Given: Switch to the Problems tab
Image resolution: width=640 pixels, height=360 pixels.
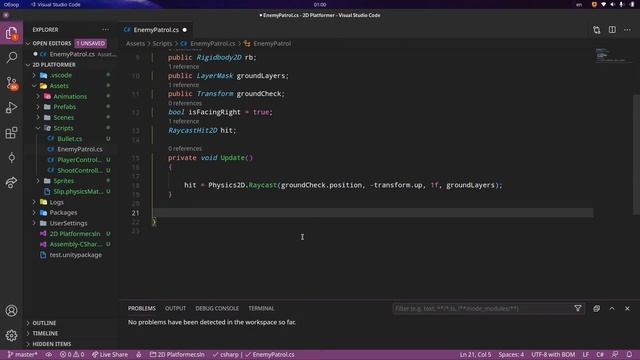Looking at the screenshot, I should point(142,309).
